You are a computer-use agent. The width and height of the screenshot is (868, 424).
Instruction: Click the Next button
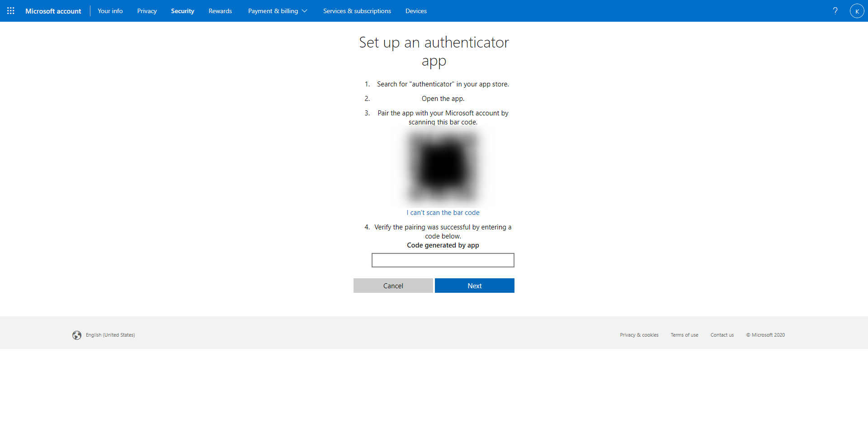pyautogui.click(x=475, y=286)
